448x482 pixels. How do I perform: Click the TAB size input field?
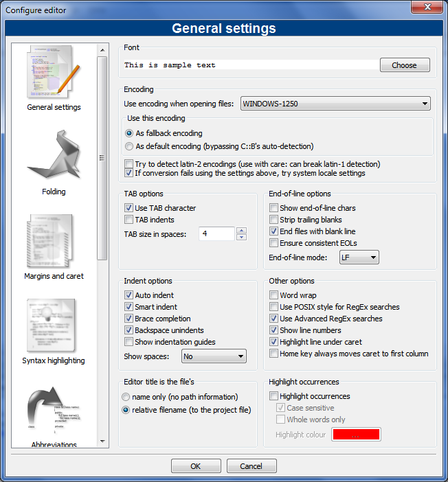[x=216, y=234]
